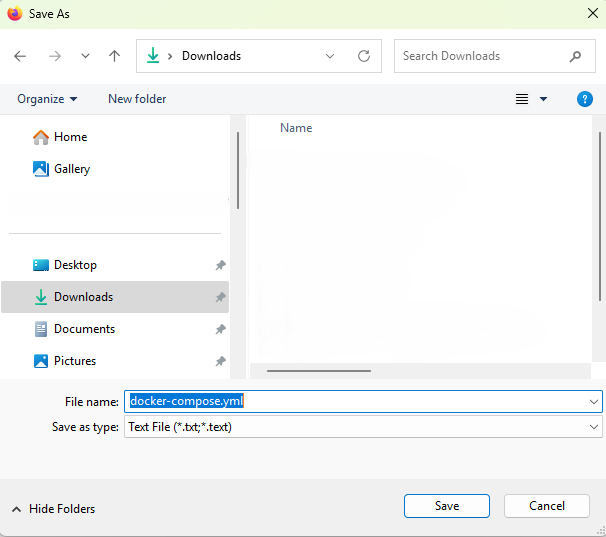Click the horizontal scrollbar in file list
The height and width of the screenshot is (537, 606).
[318, 370]
